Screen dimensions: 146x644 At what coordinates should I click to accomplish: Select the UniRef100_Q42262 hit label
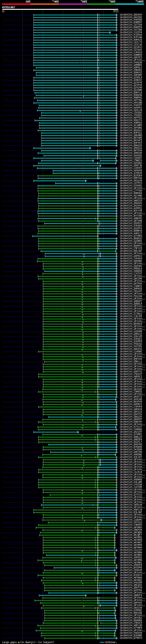click(x=131, y=17)
